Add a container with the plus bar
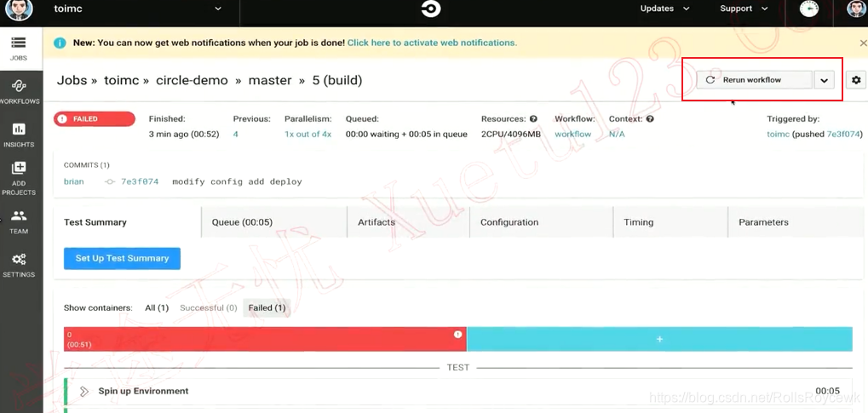Image resolution: width=868 pixels, height=413 pixels. tap(659, 339)
